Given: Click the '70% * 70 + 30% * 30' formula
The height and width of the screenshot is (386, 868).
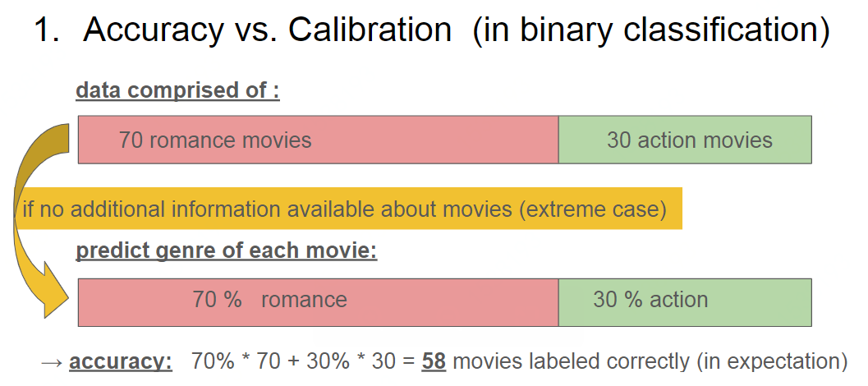Looking at the screenshot, I should tap(301, 361).
